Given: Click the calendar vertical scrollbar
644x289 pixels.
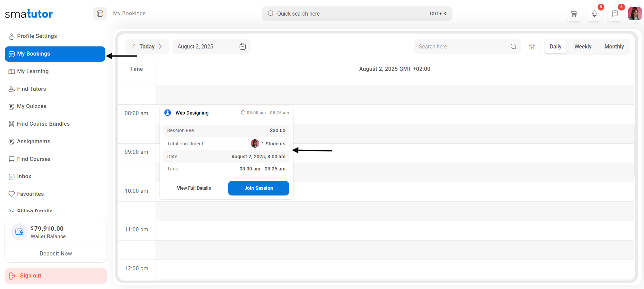Looking at the screenshot, I should (635, 151).
